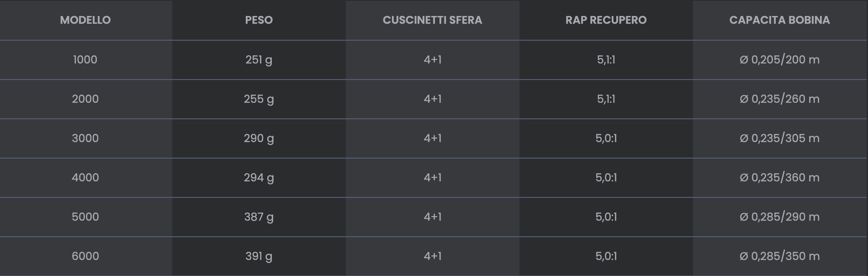Screen dimensions: 868x276
Task: Select the model 3000 cell
Action: (85, 138)
